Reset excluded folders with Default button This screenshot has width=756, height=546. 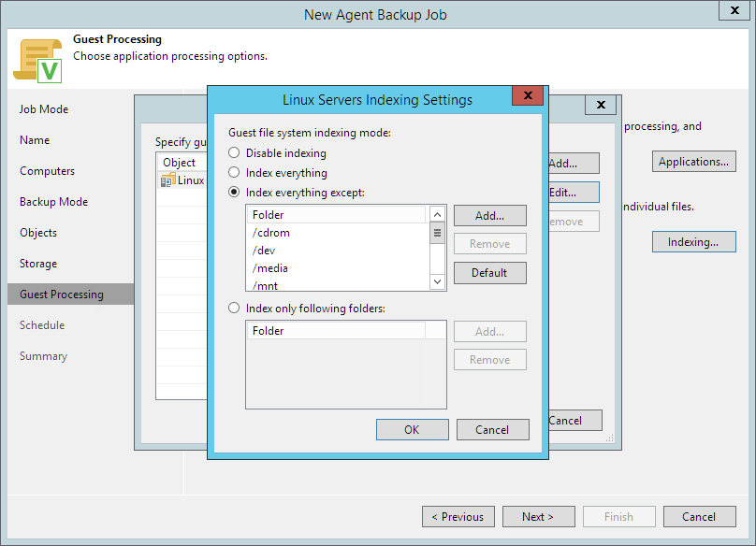pos(489,273)
